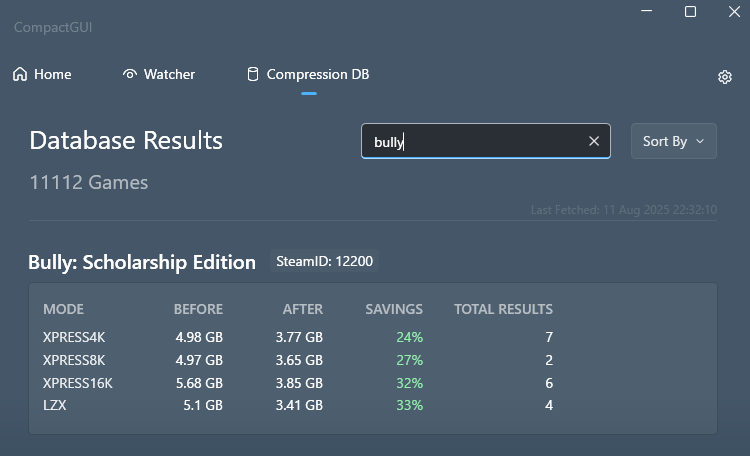Minimize the CompactGUI window
The image size is (750, 456).
coord(643,12)
